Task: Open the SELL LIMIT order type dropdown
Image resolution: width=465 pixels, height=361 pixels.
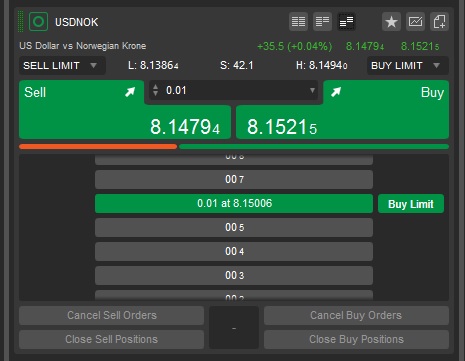Action: [x=62, y=66]
